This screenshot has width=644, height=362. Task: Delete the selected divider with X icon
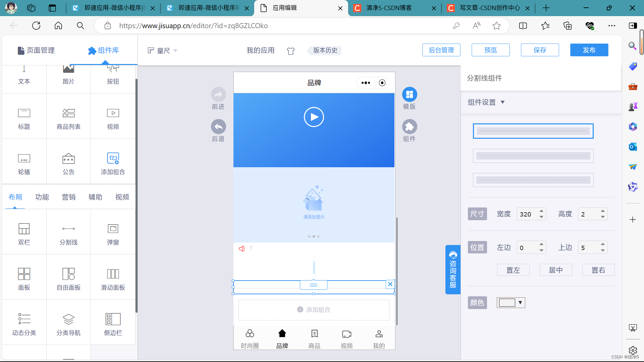tap(390, 284)
